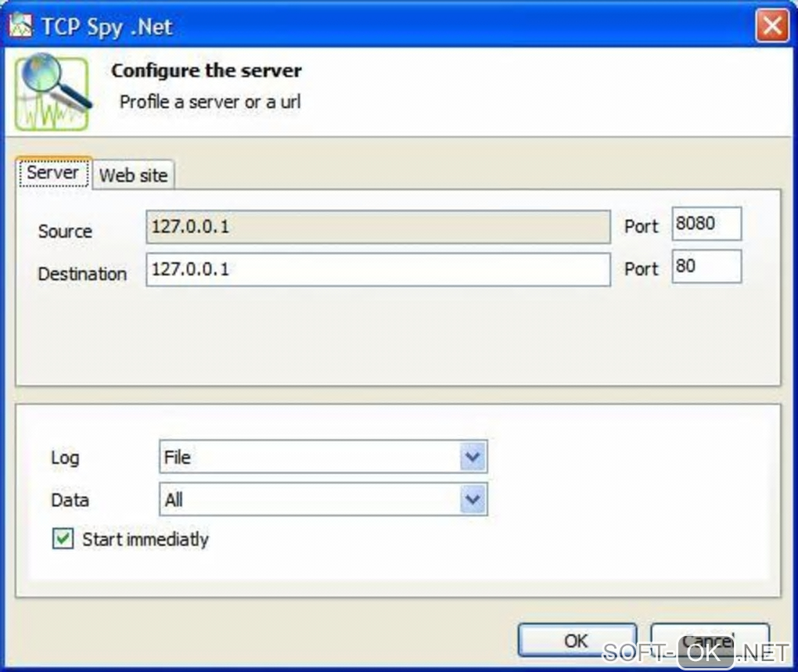Click the Start immediatly label text
The height and width of the screenshot is (672, 798).
click(146, 540)
